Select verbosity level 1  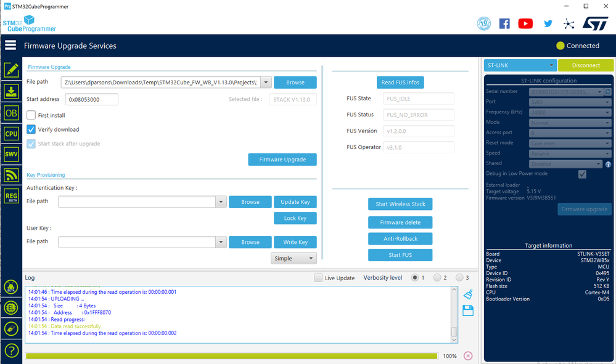(x=415, y=278)
